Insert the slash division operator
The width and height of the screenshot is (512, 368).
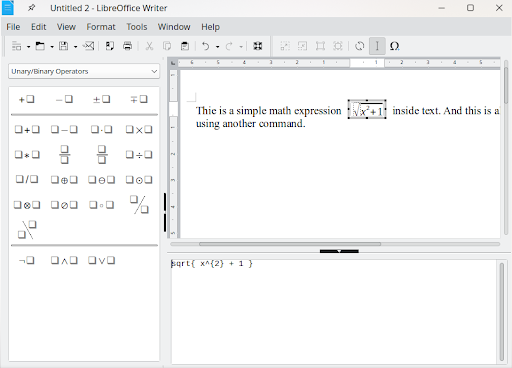click(27, 180)
